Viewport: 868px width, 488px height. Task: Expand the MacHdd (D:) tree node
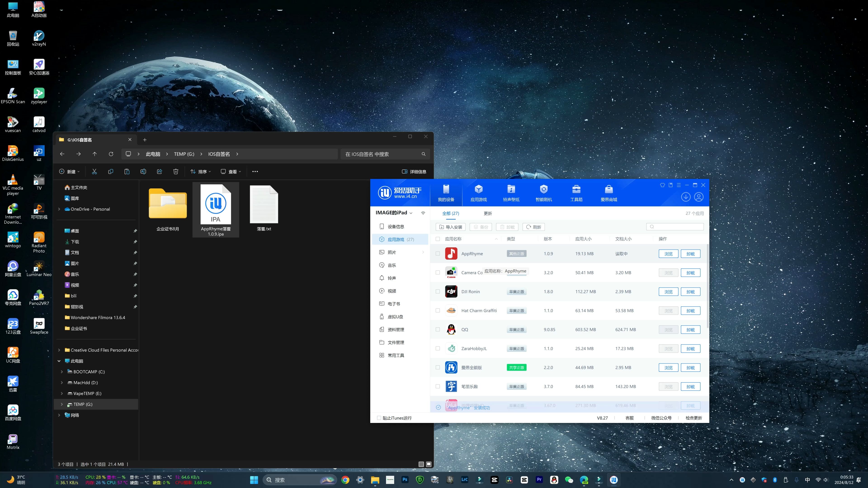(62, 382)
